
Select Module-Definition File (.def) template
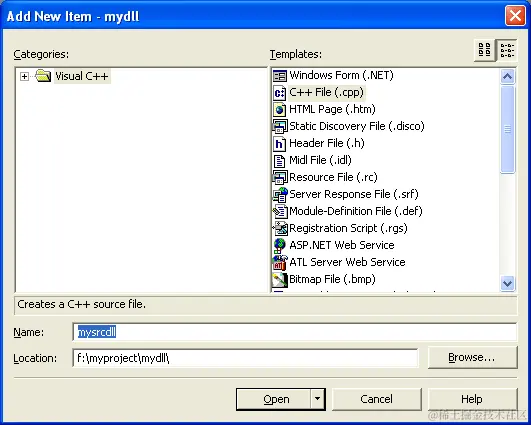356,211
